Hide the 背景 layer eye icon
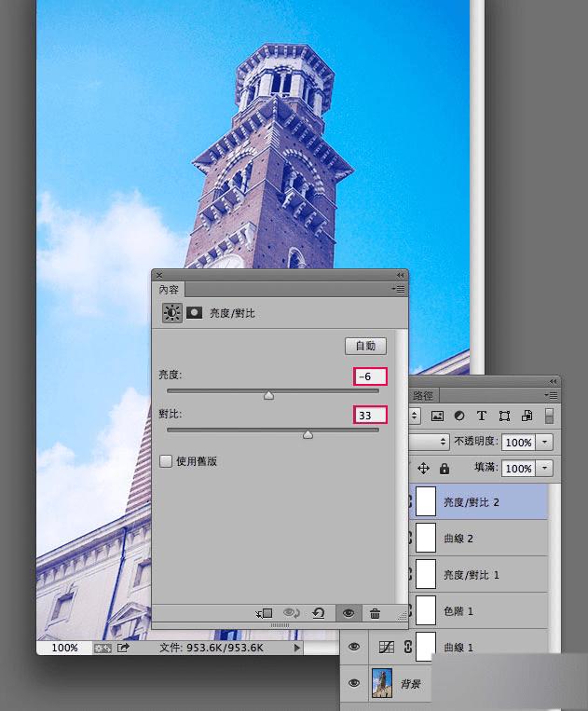The image size is (588, 711). (354, 683)
